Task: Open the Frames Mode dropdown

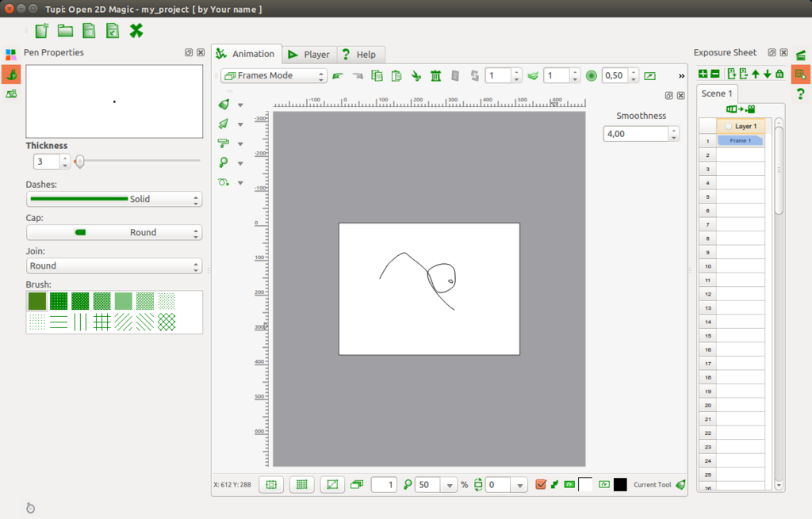Action: pos(274,76)
